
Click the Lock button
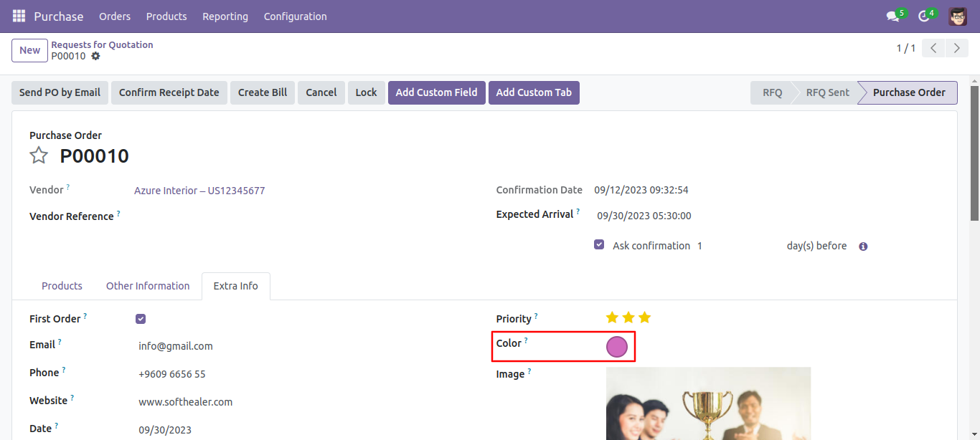(366, 92)
